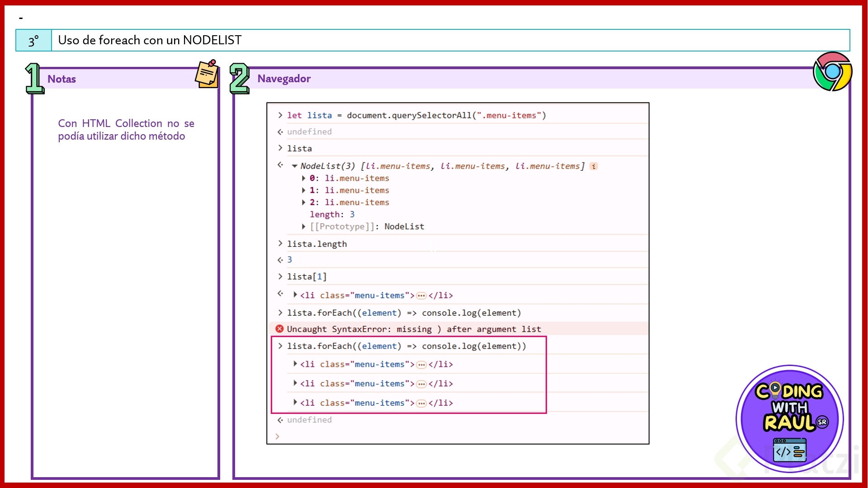Click ellipsis badge of first forEach logged li
The width and height of the screenshot is (868, 488).
tap(421, 365)
